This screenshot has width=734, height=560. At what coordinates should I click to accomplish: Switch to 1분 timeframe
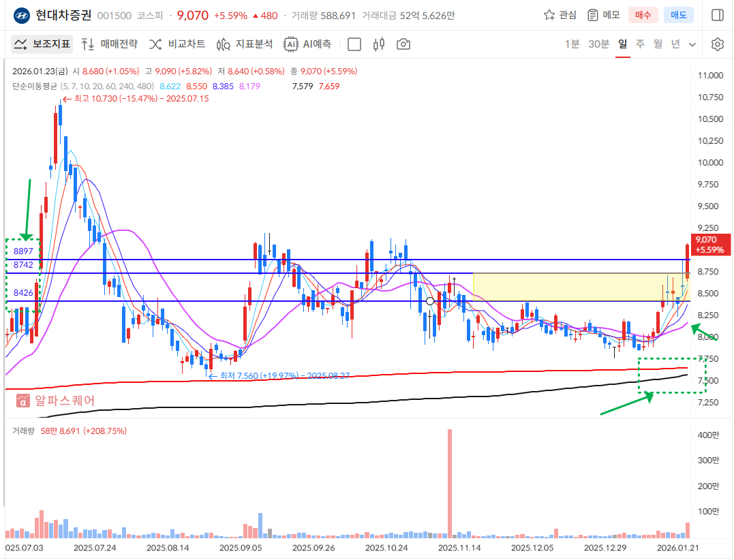point(572,44)
